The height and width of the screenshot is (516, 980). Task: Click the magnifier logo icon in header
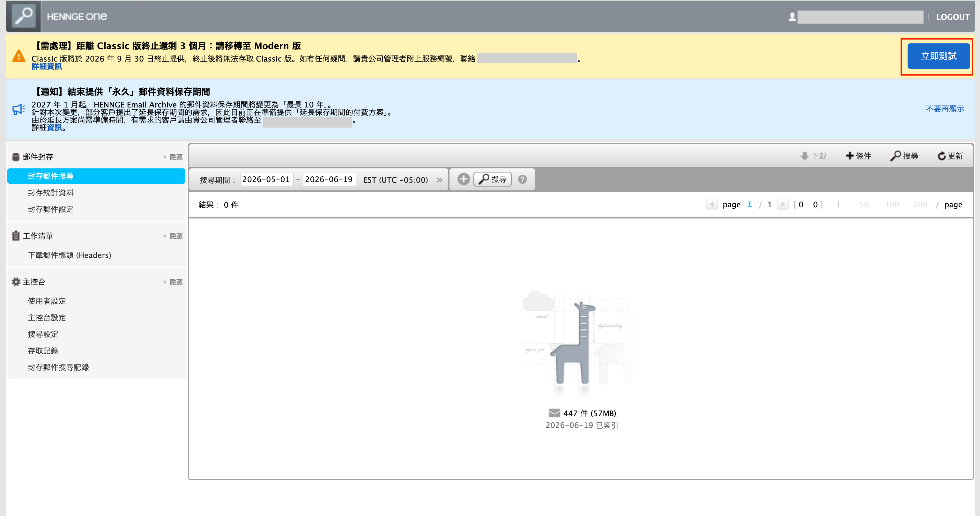click(x=24, y=16)
